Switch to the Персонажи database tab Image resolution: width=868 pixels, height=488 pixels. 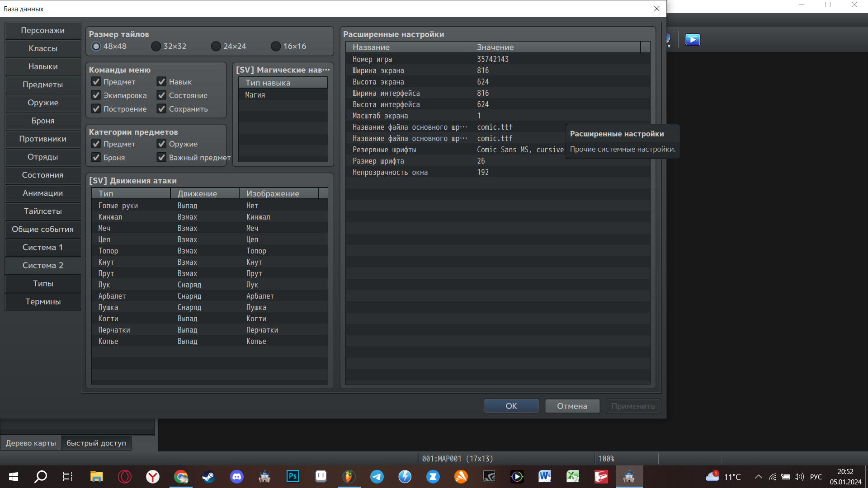point(43,30)
